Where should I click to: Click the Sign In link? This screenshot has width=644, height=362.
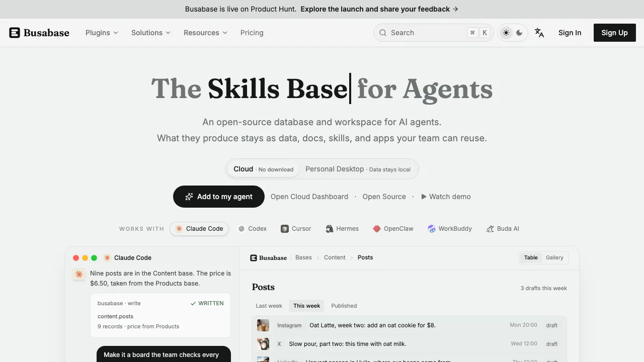click(x=570, y=33)
